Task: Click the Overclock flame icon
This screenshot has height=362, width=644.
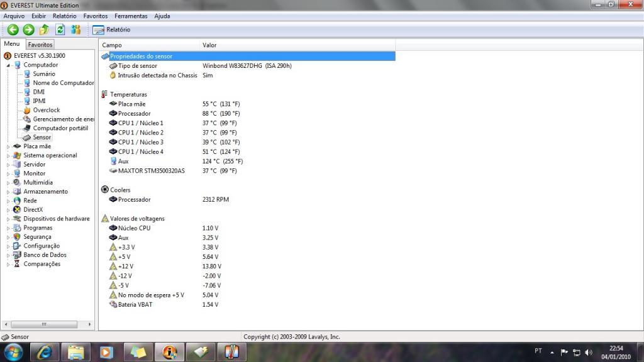Action: pos(27,110)
